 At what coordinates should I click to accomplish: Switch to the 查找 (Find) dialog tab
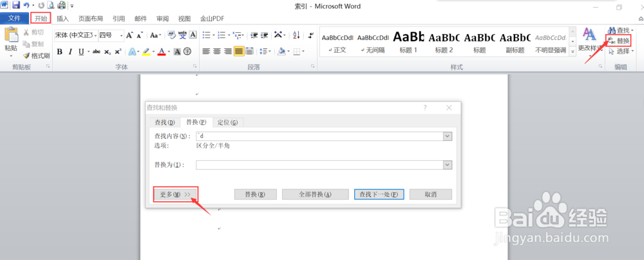(x=165, y=122)
